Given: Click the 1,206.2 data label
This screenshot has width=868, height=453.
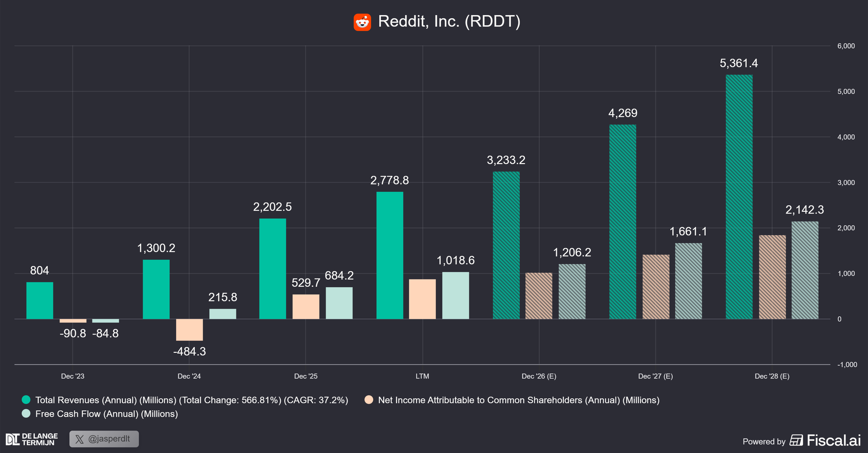Looking at the screenshot, I should [x=572, y=253].
